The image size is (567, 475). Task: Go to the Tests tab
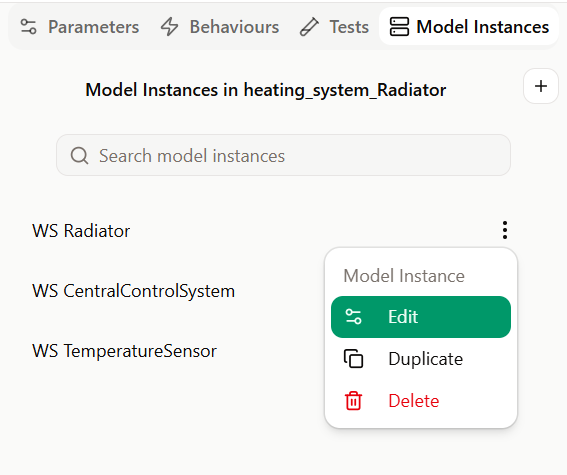click(x=334, y=27)
